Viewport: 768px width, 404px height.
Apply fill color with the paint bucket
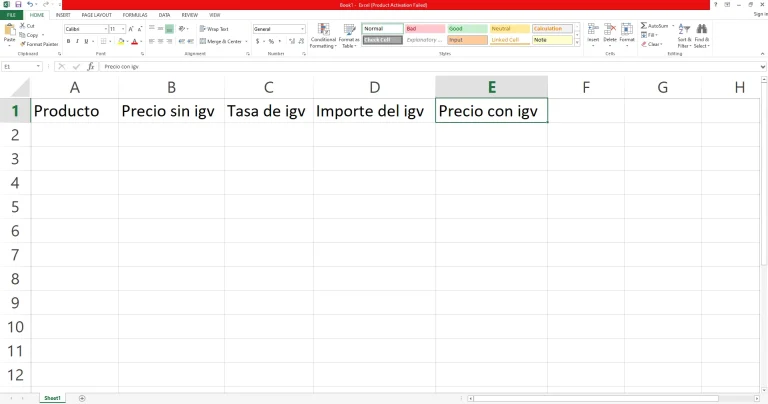click(120, 42)
